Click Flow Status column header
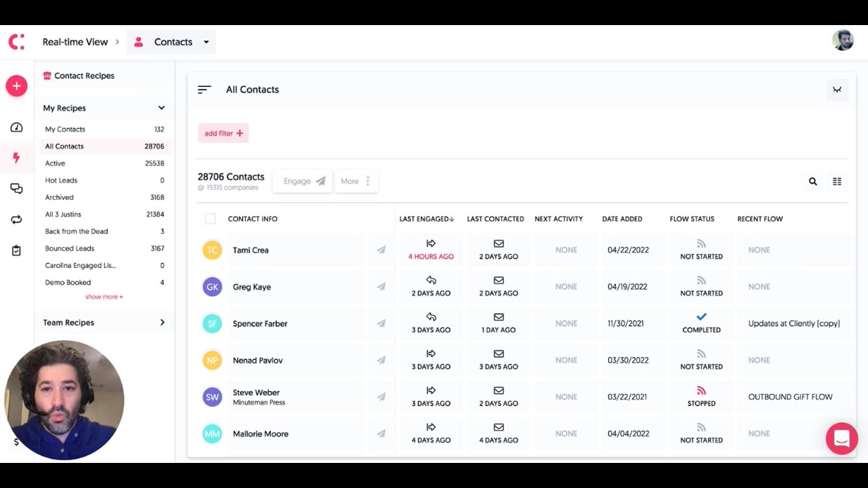The width and height of the screenshot is (868, 488). [x=692, y=219]
